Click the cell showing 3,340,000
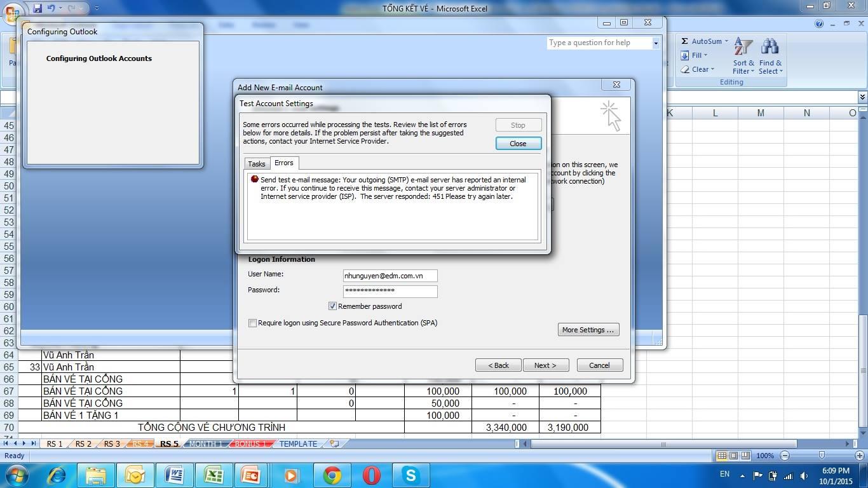Image resolution: width=868 pixels, height=488 pixels. coord(505,428)
